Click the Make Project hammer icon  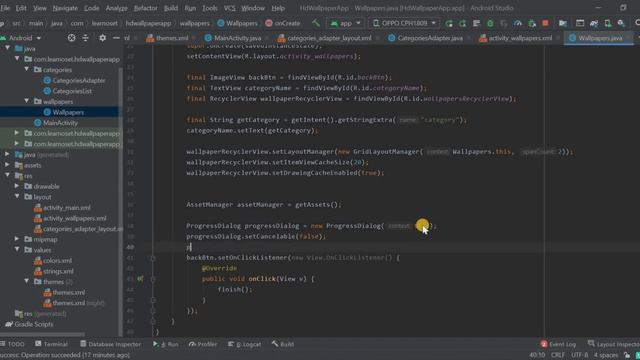(316, 23)
